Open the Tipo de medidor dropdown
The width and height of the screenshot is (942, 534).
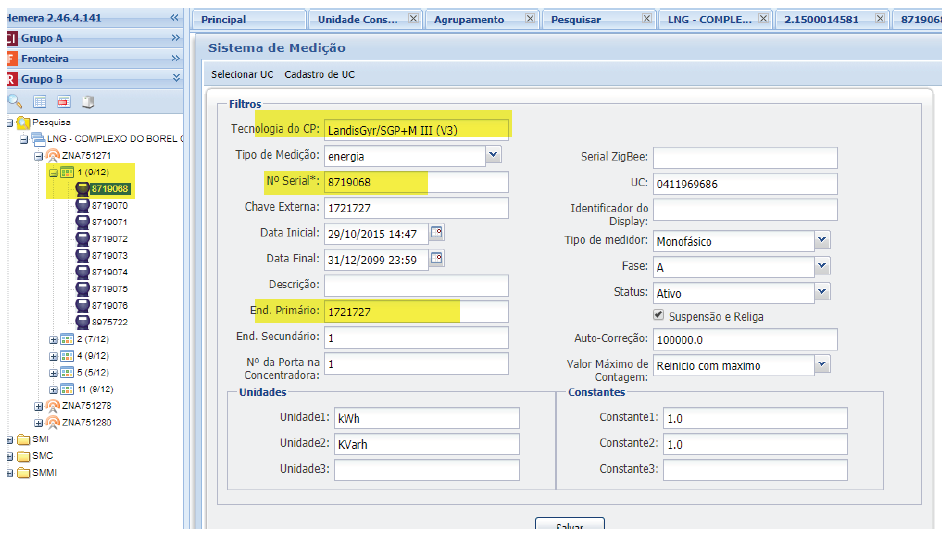821,241
